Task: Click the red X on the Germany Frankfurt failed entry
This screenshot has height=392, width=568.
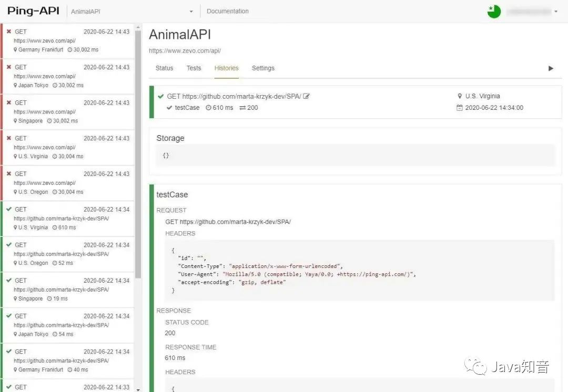Action: coord(8,32)
